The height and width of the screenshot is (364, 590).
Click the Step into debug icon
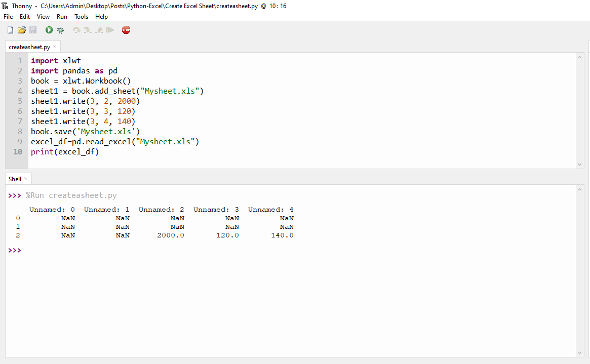[x=88, y=30]
